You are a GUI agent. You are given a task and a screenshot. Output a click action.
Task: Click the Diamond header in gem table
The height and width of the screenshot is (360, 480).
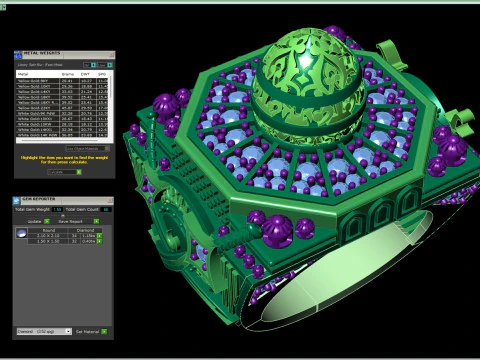(85, 230)
